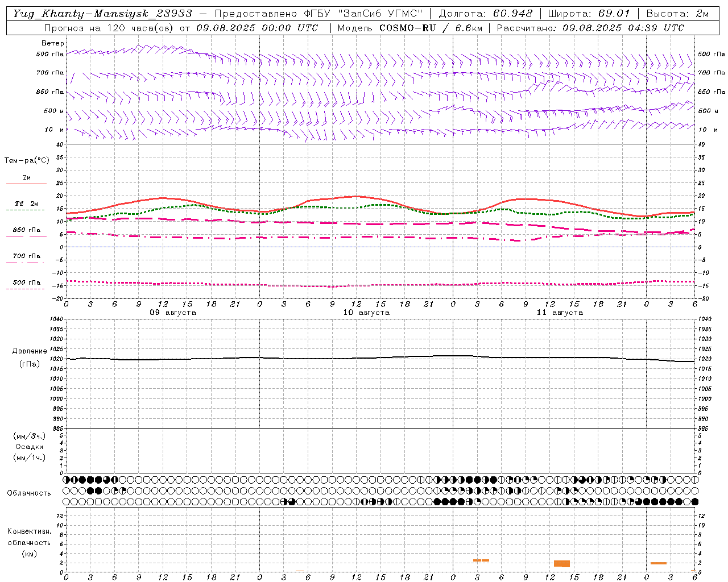Click the 'Высота: 2м' field
This screenshot has width=728, height=582.
coord(677,14)
